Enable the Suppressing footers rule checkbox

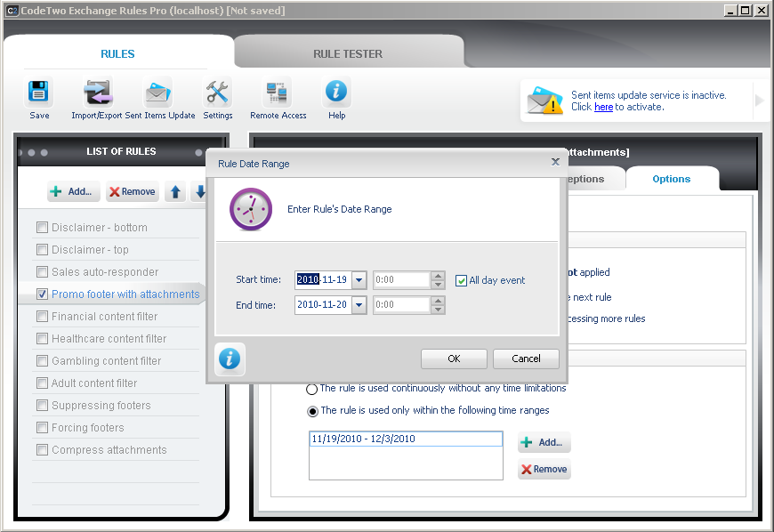point(42,405)
